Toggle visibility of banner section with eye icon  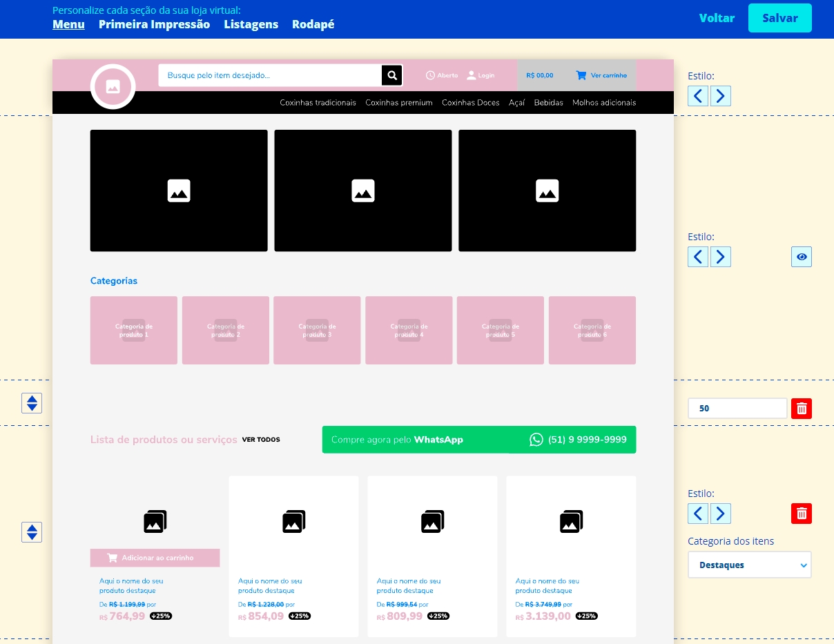pyautogui.click(x=802, y=257)
